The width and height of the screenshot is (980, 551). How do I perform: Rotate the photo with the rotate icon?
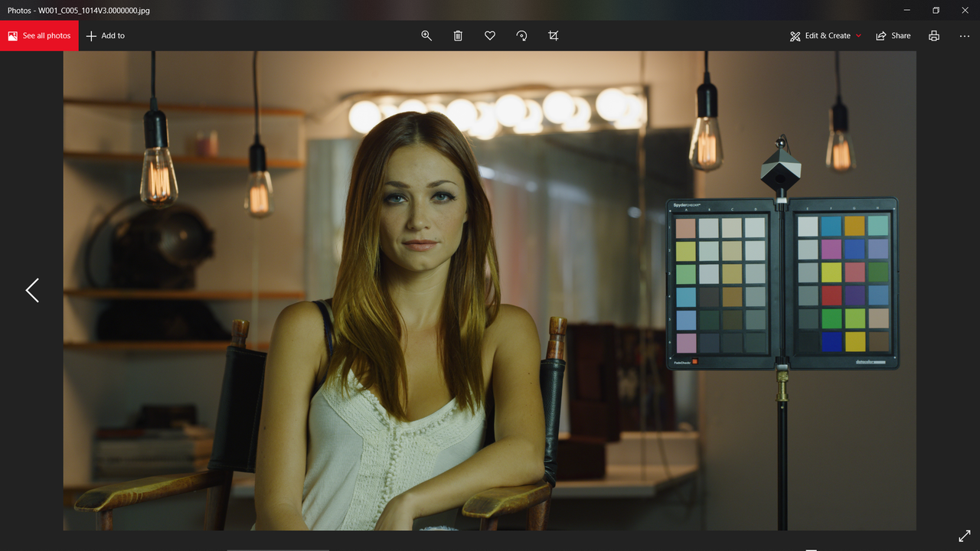point(521,36)
